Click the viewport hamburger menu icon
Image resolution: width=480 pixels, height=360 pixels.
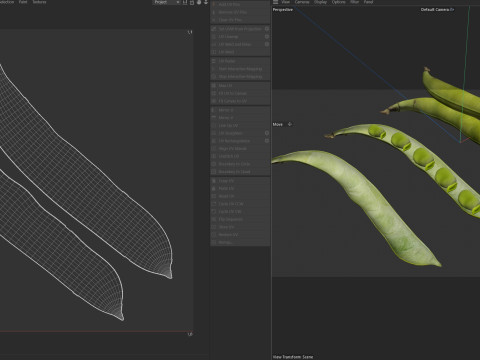pos(276,2)
